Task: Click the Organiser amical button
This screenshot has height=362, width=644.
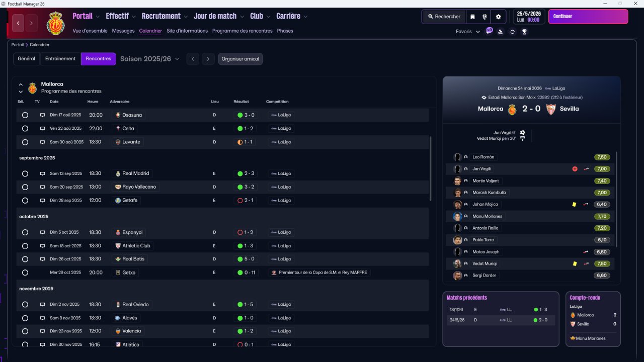Action: [240, 59]
